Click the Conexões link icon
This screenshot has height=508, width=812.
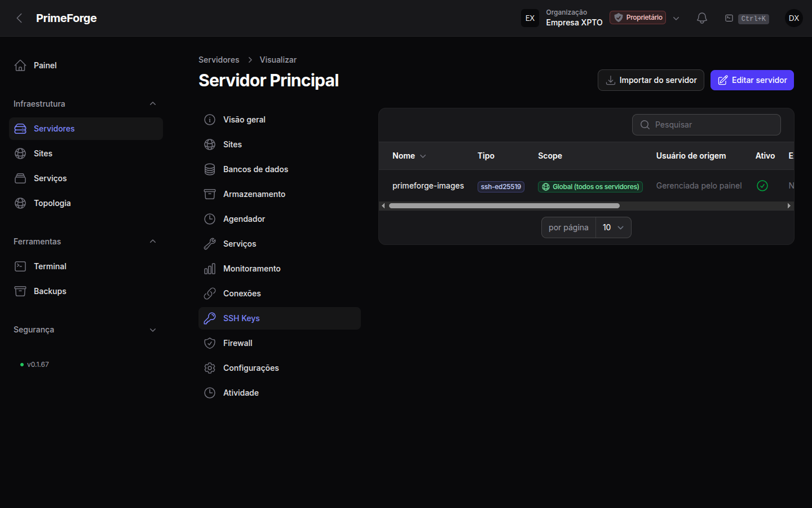coord(210,294)
